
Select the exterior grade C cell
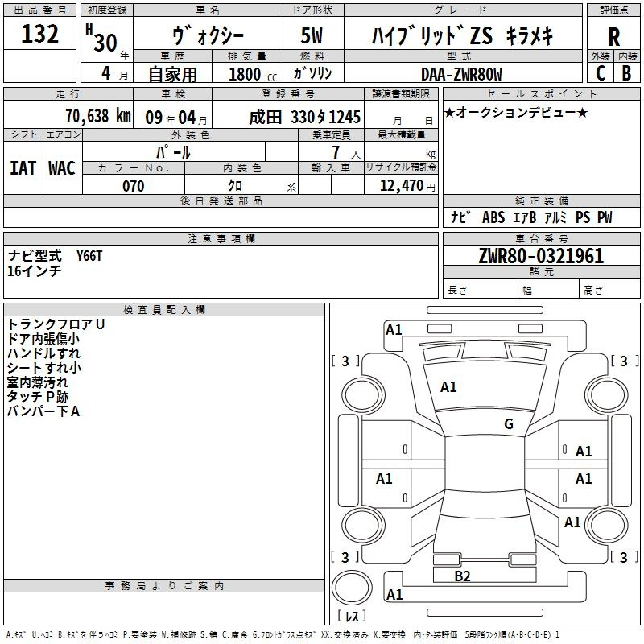600,72
